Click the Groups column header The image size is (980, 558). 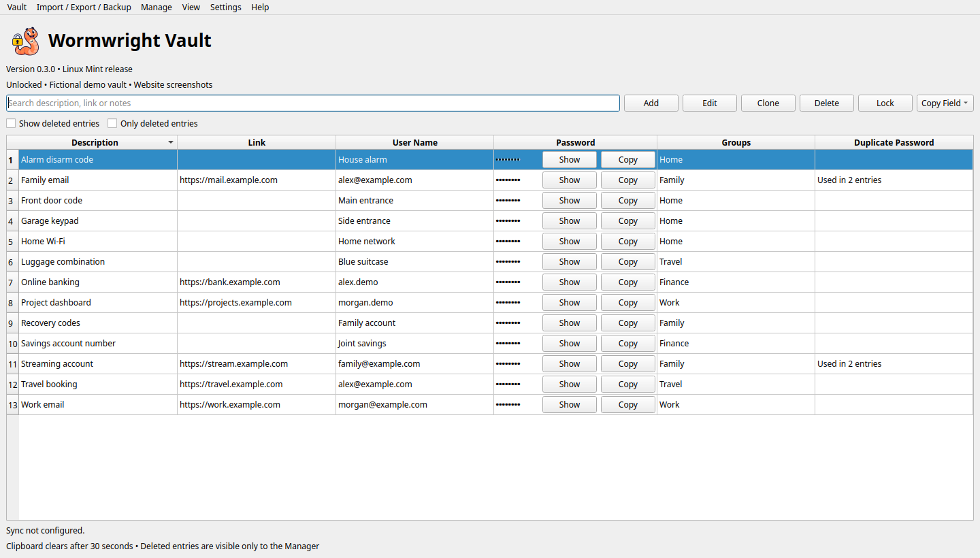pyautogui.click(x=736, y=142)
